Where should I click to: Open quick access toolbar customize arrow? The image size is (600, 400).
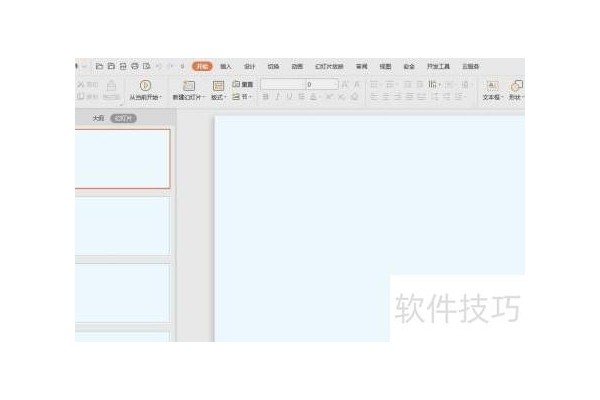183,66
